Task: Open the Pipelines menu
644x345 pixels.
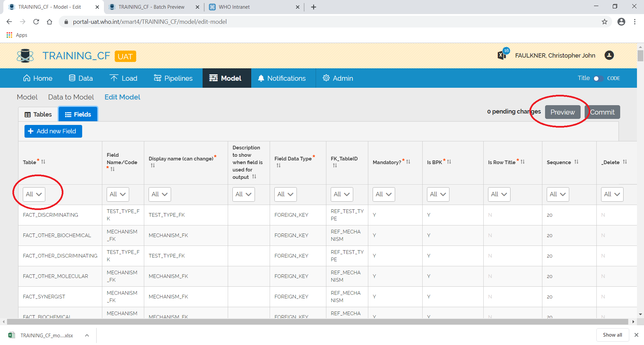Action: point(173,78)
